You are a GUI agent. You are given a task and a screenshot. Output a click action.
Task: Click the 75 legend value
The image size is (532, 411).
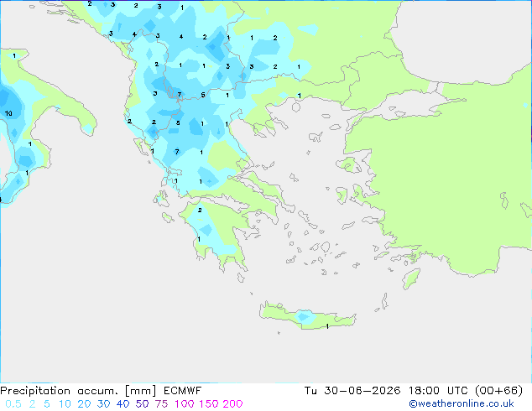[161, 404]
